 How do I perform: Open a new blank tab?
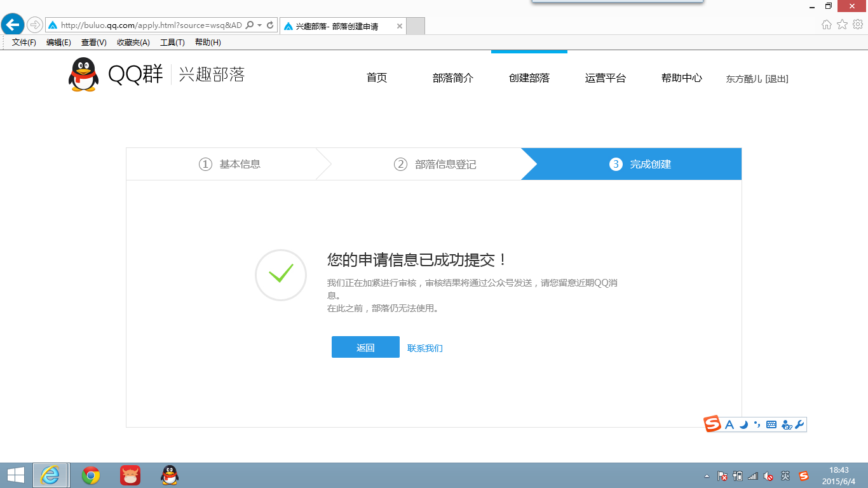coord(415,26)
